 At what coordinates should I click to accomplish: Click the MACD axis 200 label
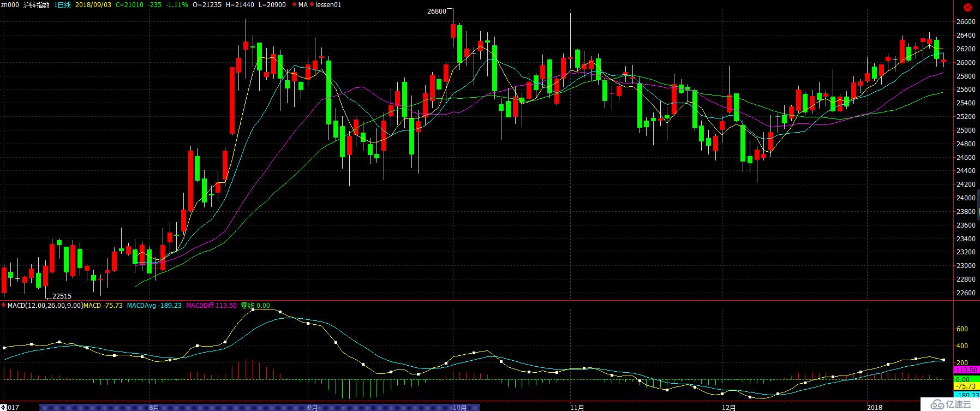[963, 363]
